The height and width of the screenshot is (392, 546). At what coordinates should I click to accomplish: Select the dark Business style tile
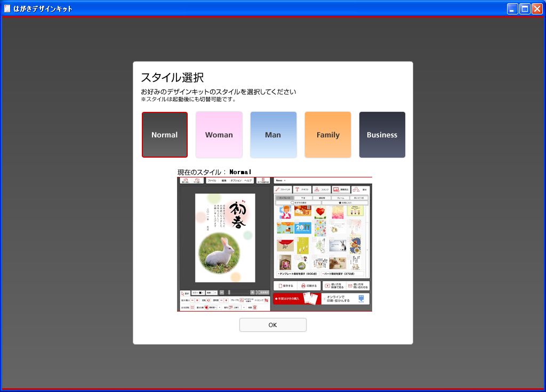[x=382, y=135]
